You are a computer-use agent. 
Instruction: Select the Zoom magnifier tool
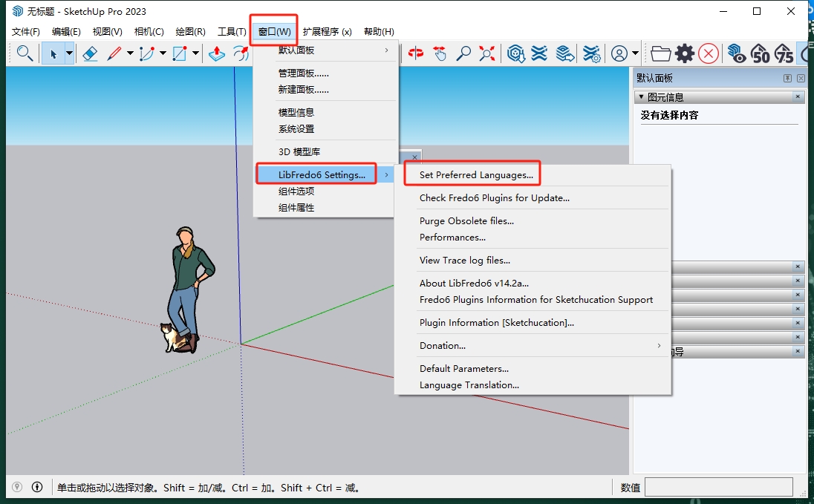click(464, 53)
